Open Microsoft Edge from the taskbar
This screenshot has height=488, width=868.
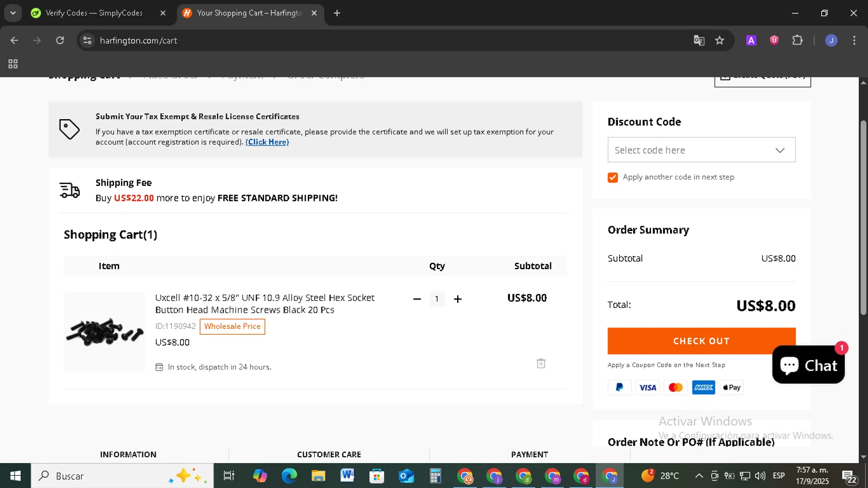click(x=289, y=476)
